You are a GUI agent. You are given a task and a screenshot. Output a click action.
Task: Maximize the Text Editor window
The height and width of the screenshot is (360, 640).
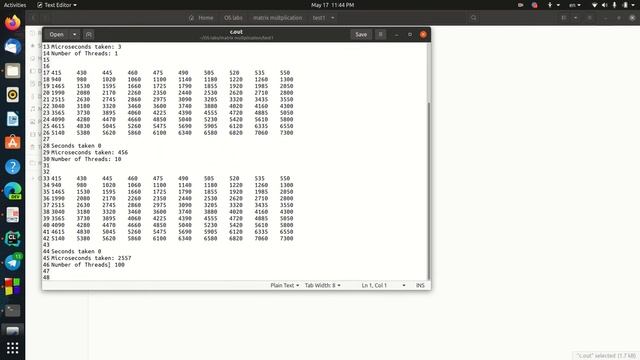coord(410,35)
